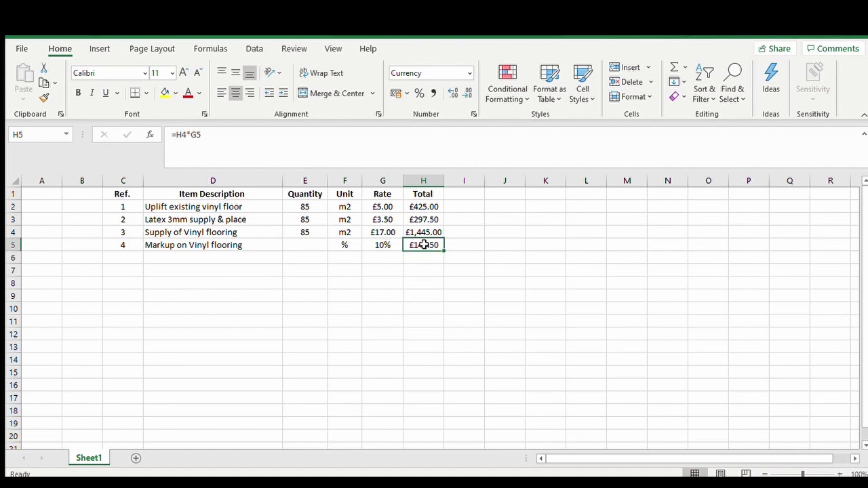868x488 pixels.
Task: Switch to Review tab
Action: (294, 49)
